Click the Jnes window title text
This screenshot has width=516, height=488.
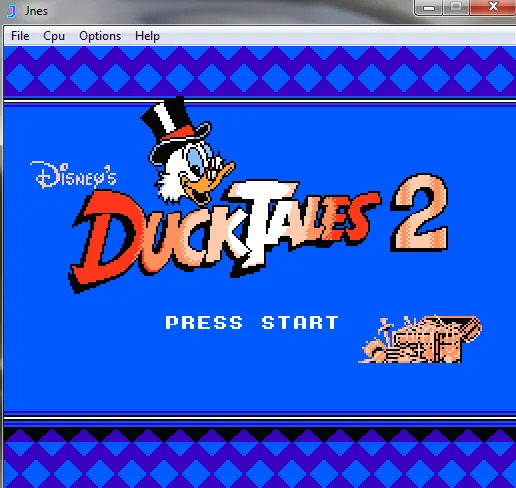click(x=36, y=11)
